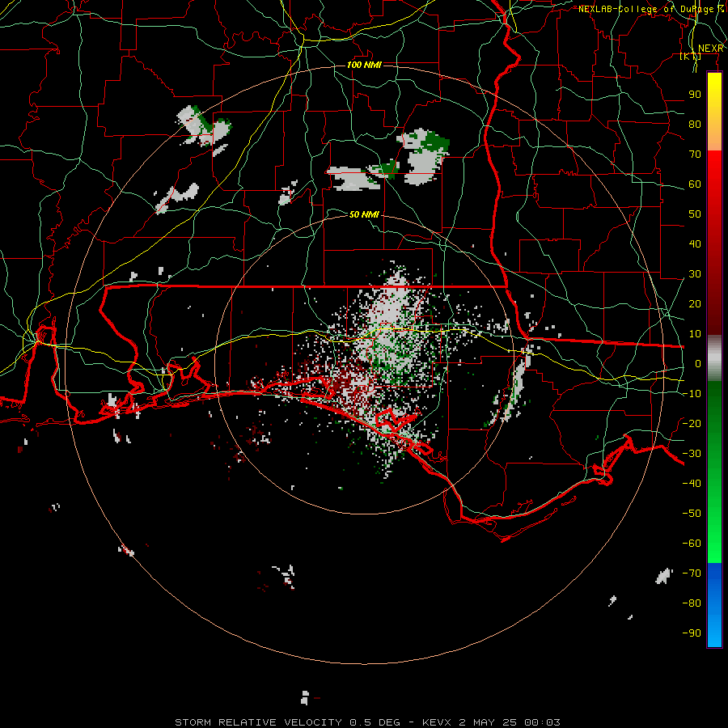Click the positive "90" velocity scale label
Viewport: 728px width, 728px height.
(x=695, y=95)
